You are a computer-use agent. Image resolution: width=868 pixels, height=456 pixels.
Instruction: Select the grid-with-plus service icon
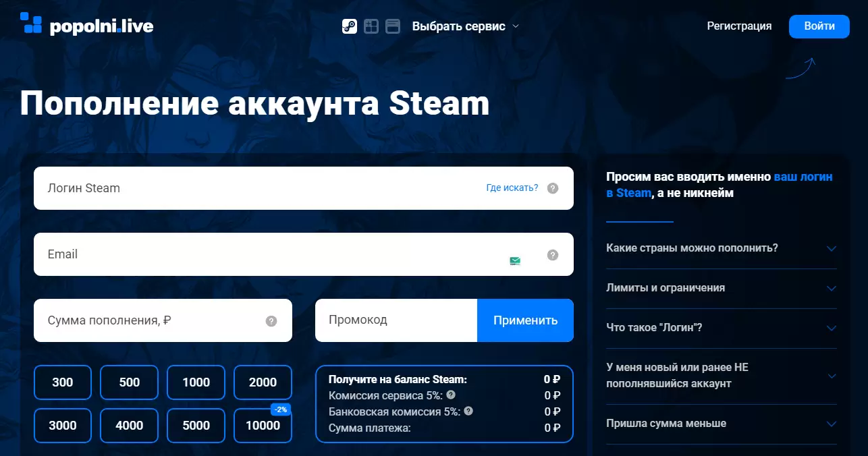371,26
